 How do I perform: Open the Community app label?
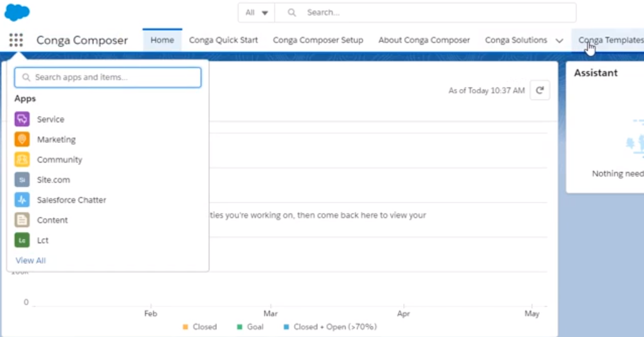coord(59,159)
